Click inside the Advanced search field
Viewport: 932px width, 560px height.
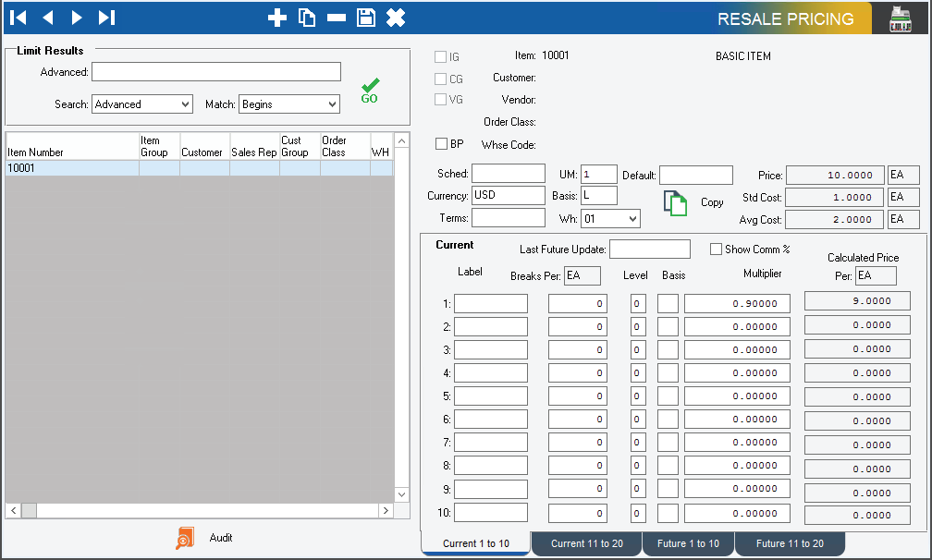point(215,71)
